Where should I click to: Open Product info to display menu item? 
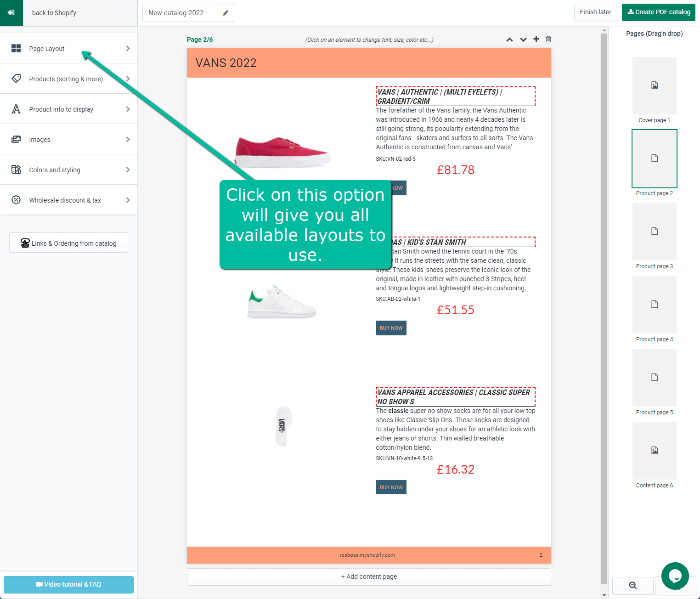coord(68,109)
